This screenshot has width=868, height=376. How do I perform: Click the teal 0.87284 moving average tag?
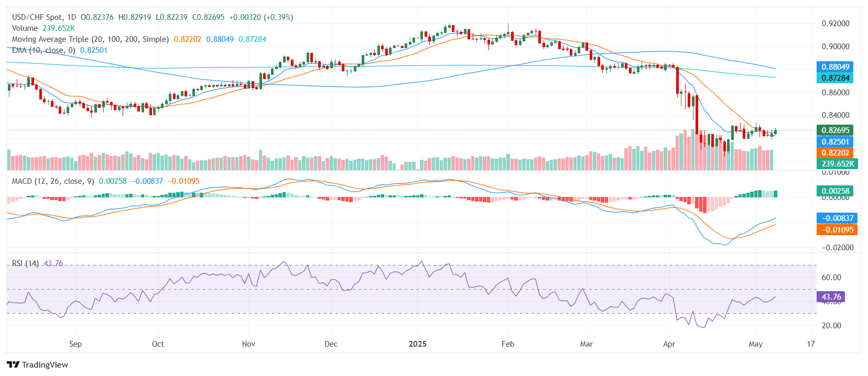pyautogui.click(x=835, y=78)
